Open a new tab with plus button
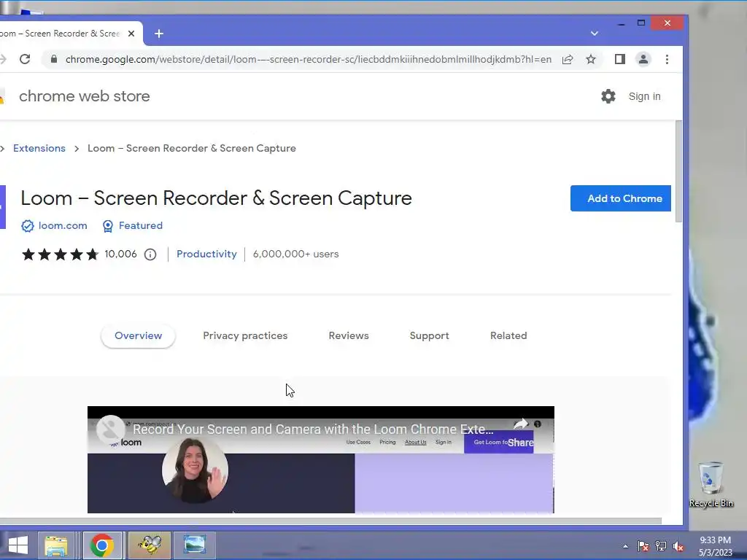 [x=159, y=34]
